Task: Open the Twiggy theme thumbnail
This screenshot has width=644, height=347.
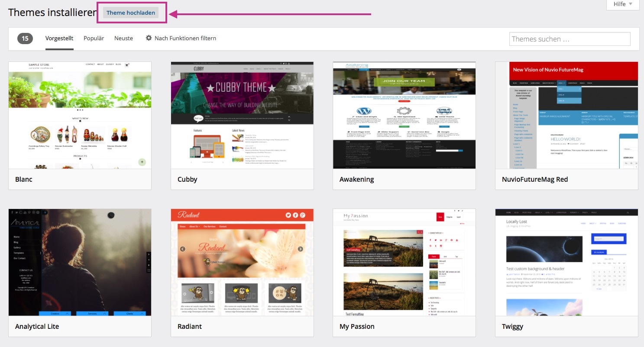Action: point(566,262)
